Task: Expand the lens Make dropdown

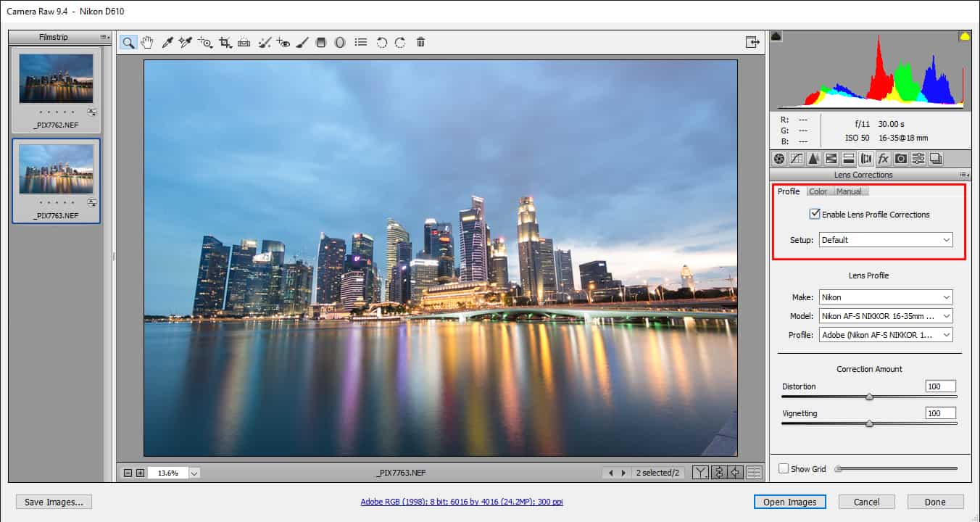Action: click(886, 297)
